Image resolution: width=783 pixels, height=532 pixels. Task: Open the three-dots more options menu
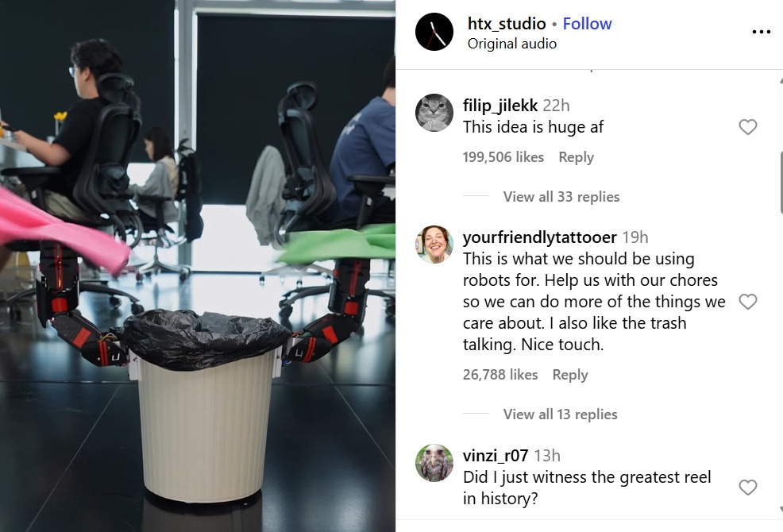pos(761,32)
